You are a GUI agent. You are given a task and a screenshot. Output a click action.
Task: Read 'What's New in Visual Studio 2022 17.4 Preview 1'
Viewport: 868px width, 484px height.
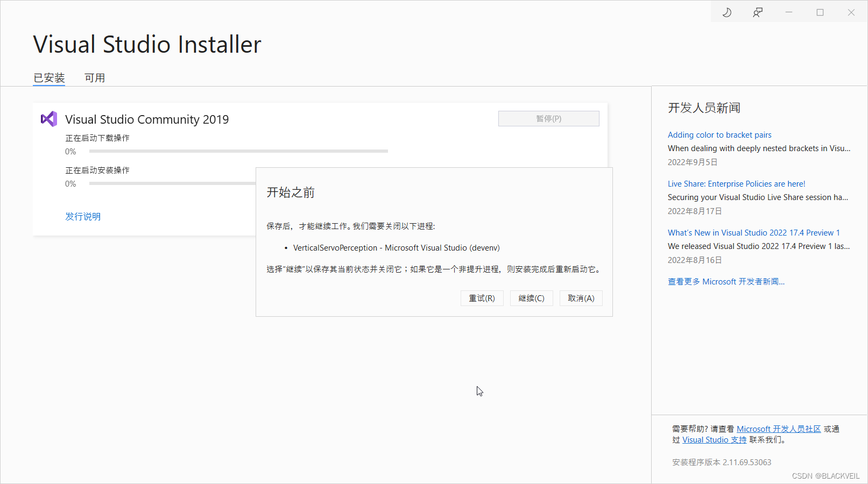(753, 232)
